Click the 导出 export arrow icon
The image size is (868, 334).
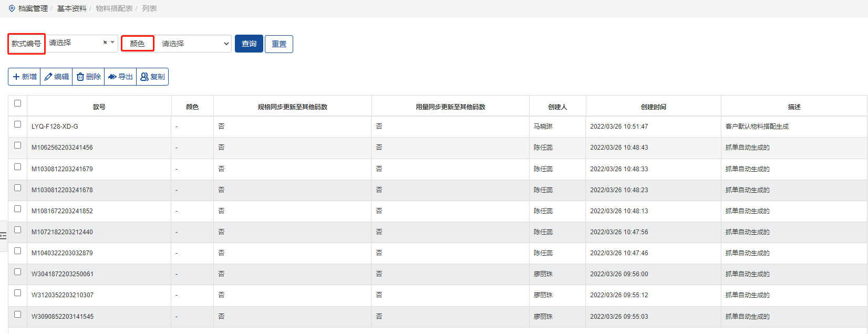(112, 77)
